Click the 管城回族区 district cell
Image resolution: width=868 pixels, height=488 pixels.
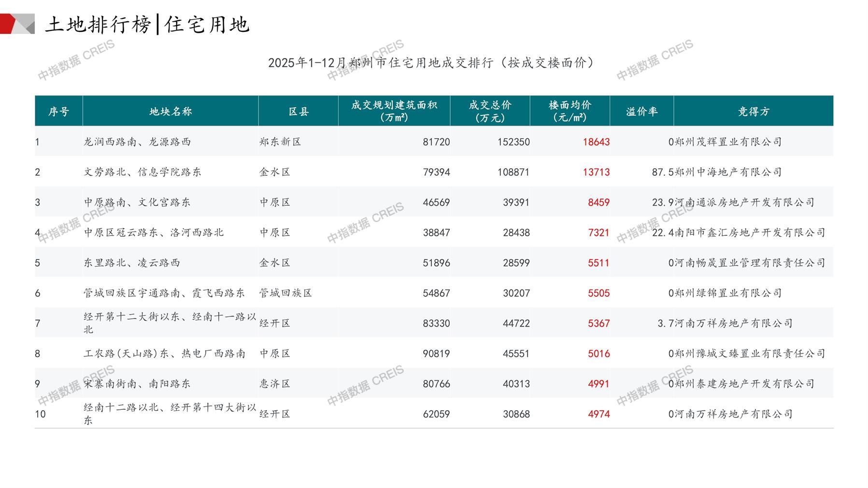285,293
